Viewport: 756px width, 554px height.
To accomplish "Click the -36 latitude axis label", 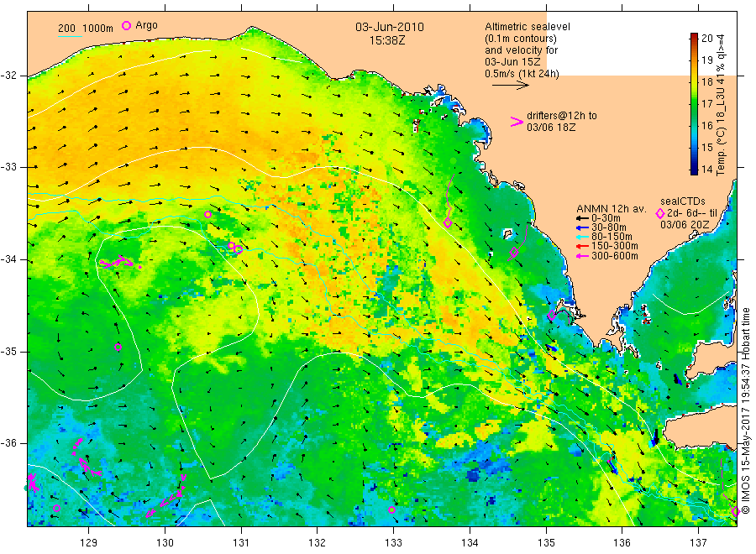I will point(10,443).
